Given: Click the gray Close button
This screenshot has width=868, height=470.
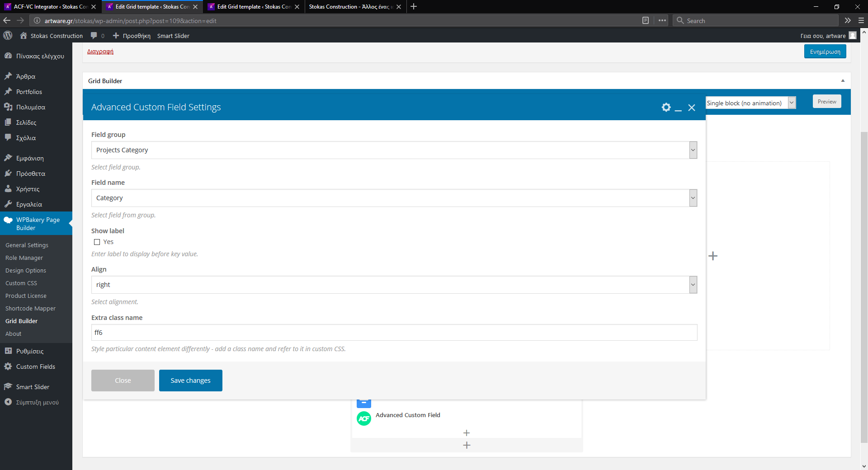Looking at the screenshot, I should 123,381.
